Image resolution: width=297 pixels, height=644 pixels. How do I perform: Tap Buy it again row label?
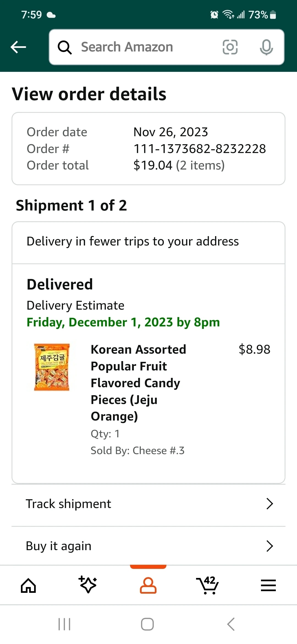pos(59,546)
